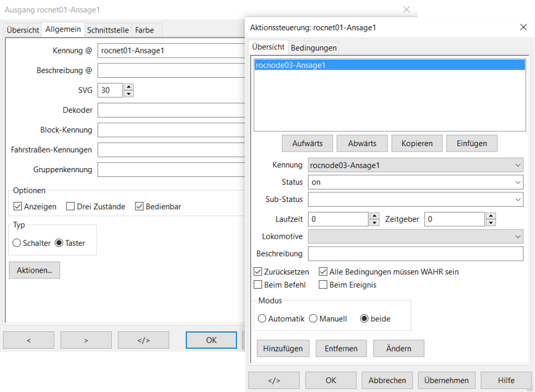Increase the Zeitgeber value with up arrow
This screenshot has width=535, height=392.
pos(490,216)
